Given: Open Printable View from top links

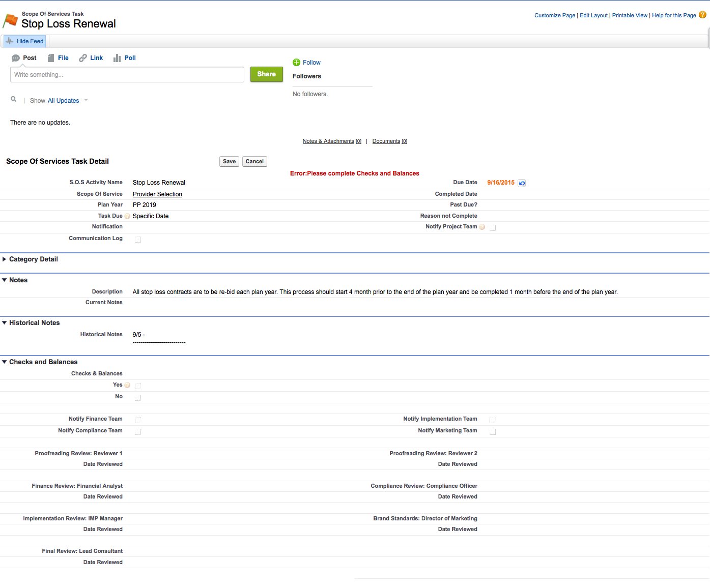Looking at the screenshot, I should 630,15.
